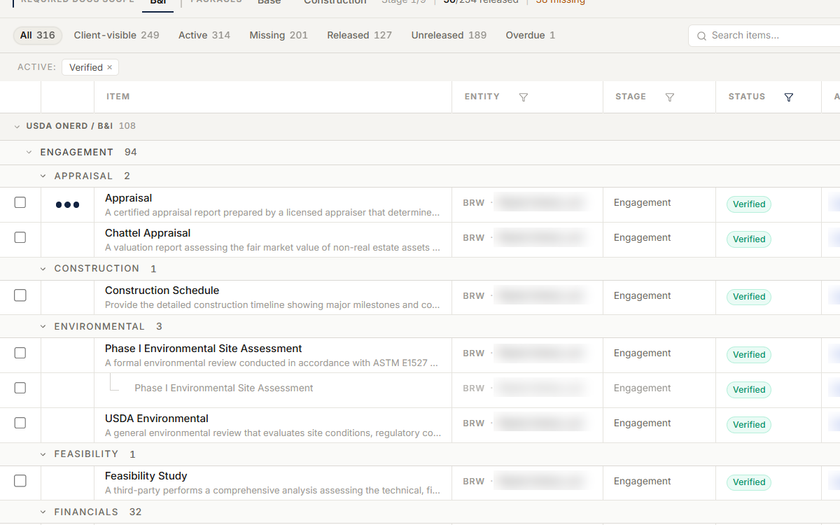Click the ENTITY column header label
Viewport: 840px width, 525px height.
pyautogui.click(x=482, y=96)
